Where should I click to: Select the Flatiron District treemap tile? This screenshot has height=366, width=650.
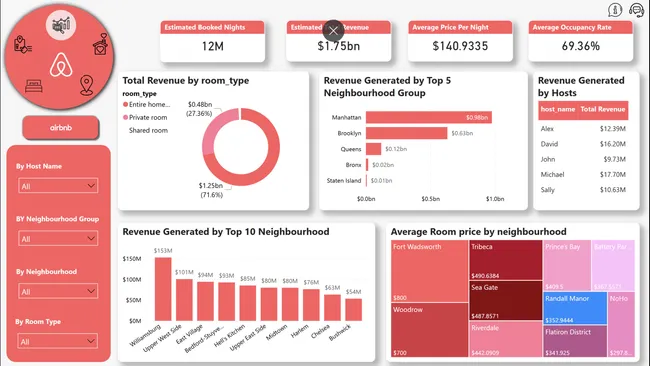pos(575,341)
